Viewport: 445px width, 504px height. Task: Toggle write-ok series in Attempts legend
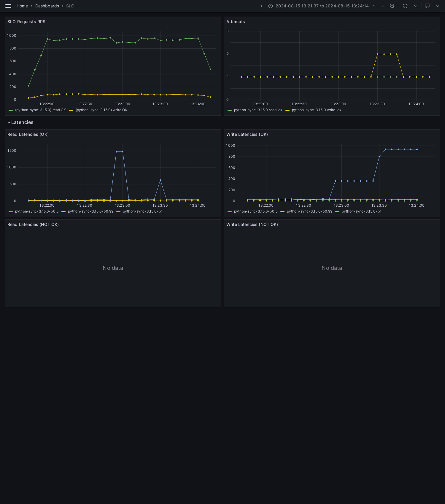pos(317,110)
